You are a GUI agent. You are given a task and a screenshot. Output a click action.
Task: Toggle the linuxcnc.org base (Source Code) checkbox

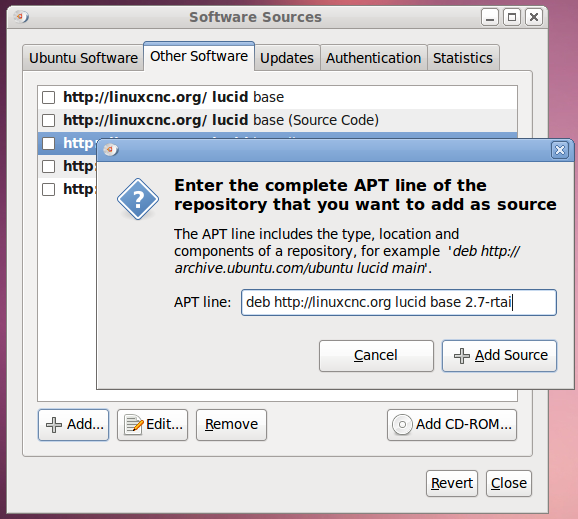(49, 121)
